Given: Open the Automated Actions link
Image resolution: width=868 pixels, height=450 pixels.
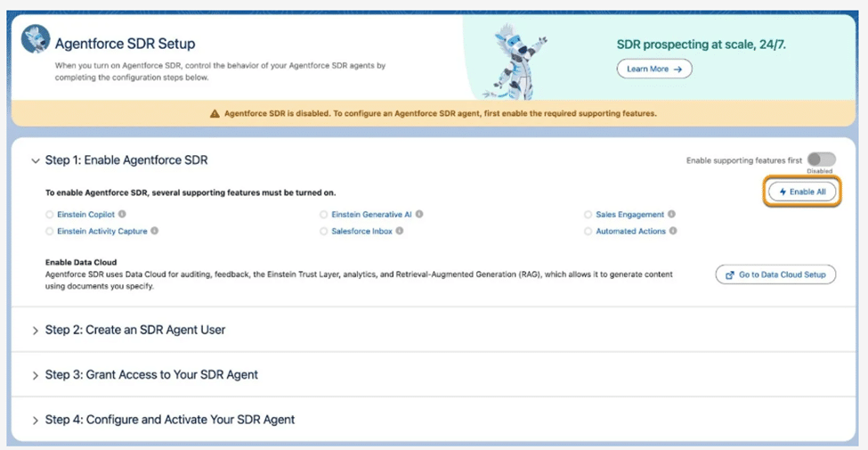Looking at the screenshot, I should 631,231.
